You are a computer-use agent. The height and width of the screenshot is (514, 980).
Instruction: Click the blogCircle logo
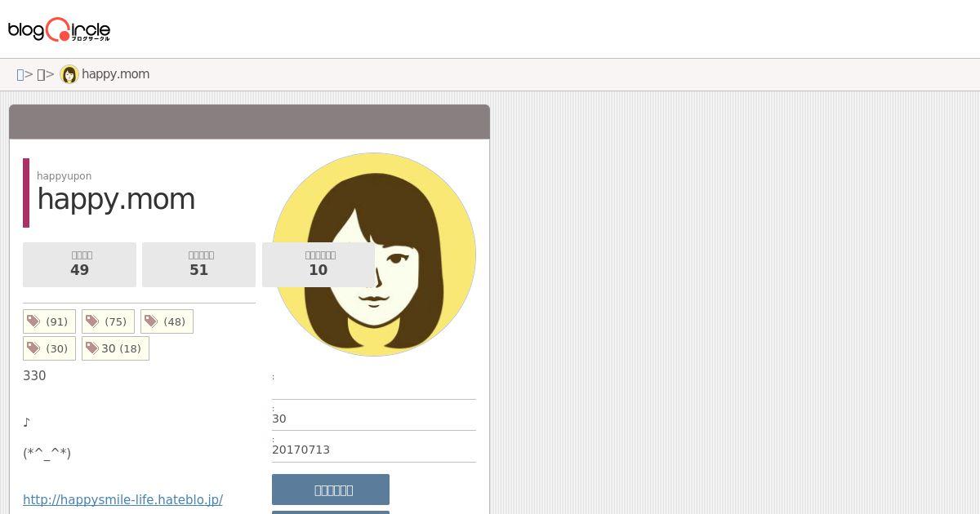tap(59, 29)
